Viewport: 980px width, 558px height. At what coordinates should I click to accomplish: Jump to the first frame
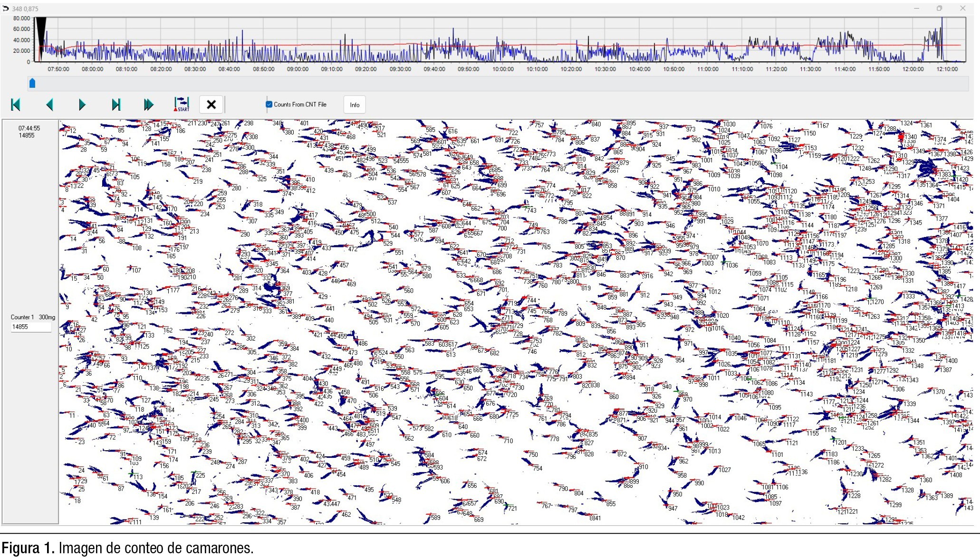pyautogui.click(x=16, y=105)
